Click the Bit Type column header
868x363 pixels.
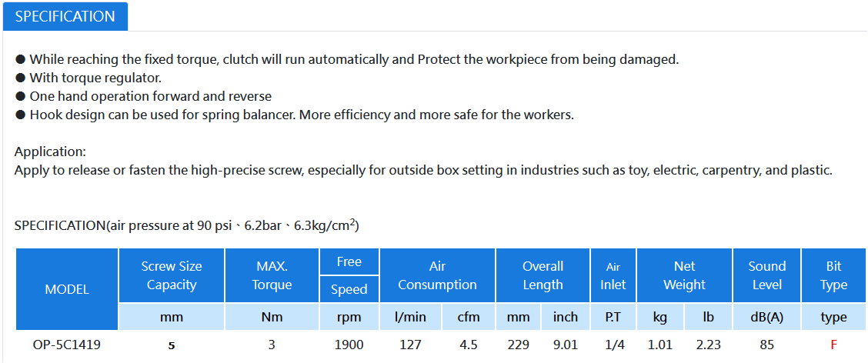833,275
